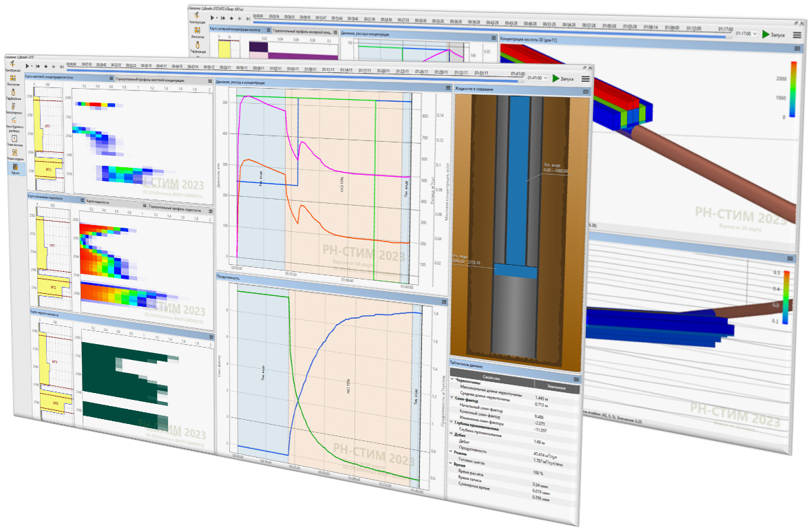Open Опции модели section in sidebar
Viewport: 811px width, 532px height.
15,154
